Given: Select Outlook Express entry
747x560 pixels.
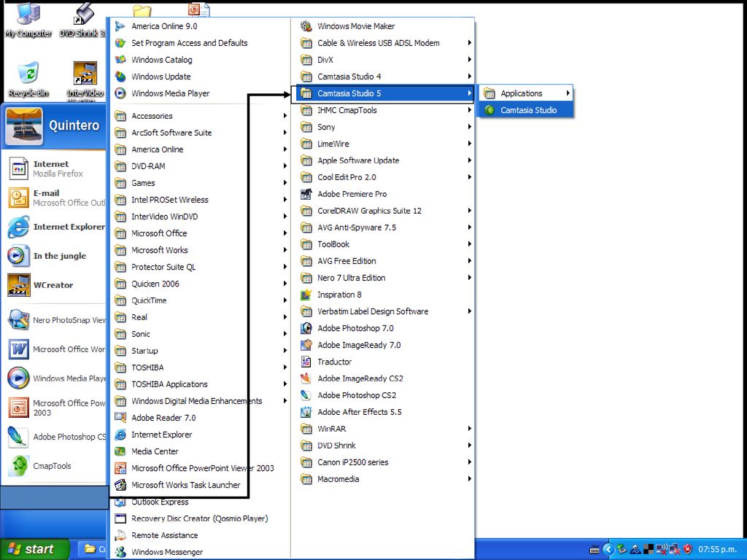Looking at the screenshot, I should (x=201, y=502).
